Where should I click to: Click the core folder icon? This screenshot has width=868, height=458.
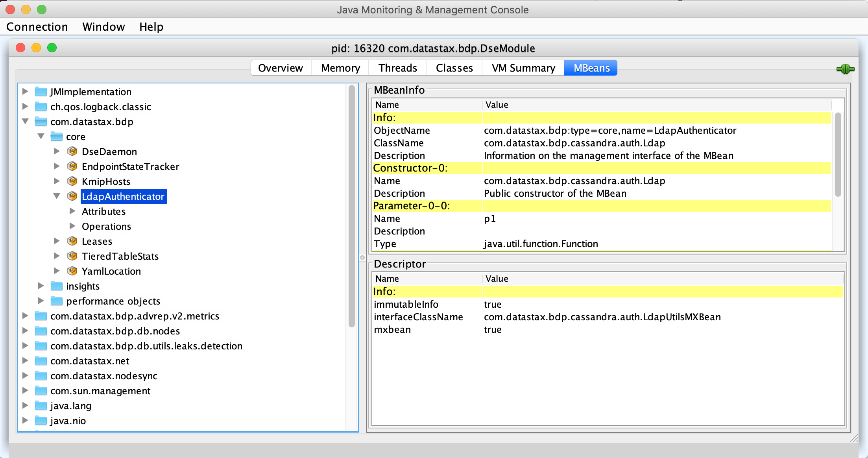(57, 136)
